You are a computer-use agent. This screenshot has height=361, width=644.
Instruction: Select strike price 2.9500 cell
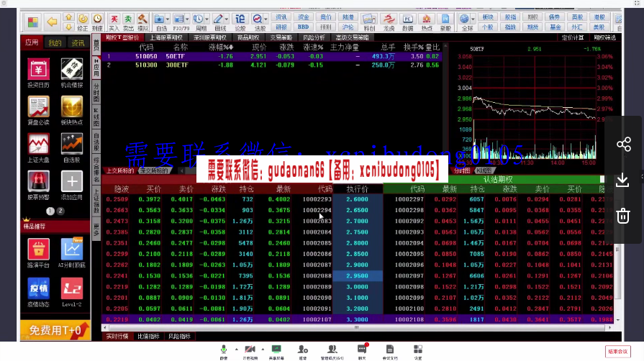pos(358,275)
